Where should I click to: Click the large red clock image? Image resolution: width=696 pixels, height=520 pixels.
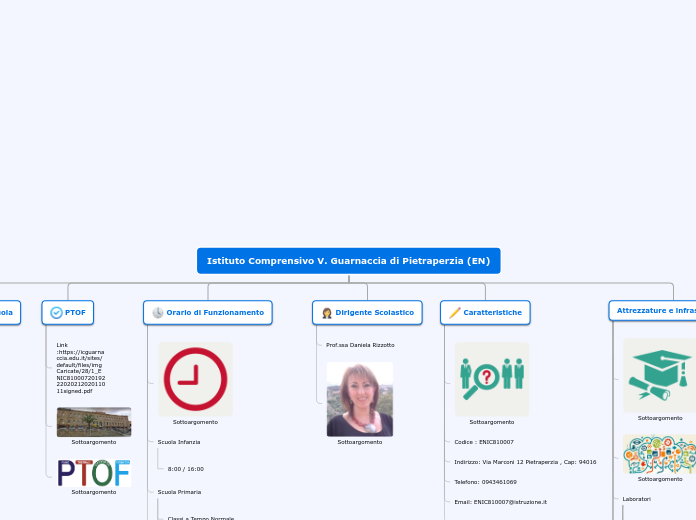(x=195, y=379)
